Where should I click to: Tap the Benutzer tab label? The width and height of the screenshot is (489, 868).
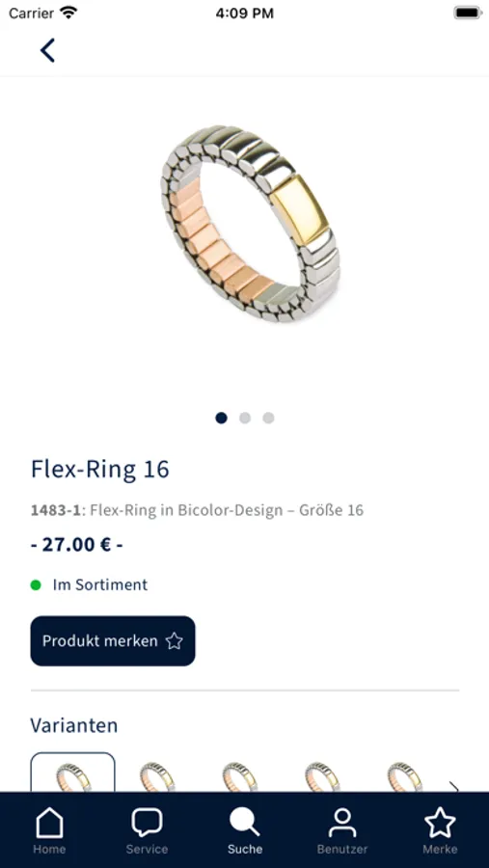[342, 849]
